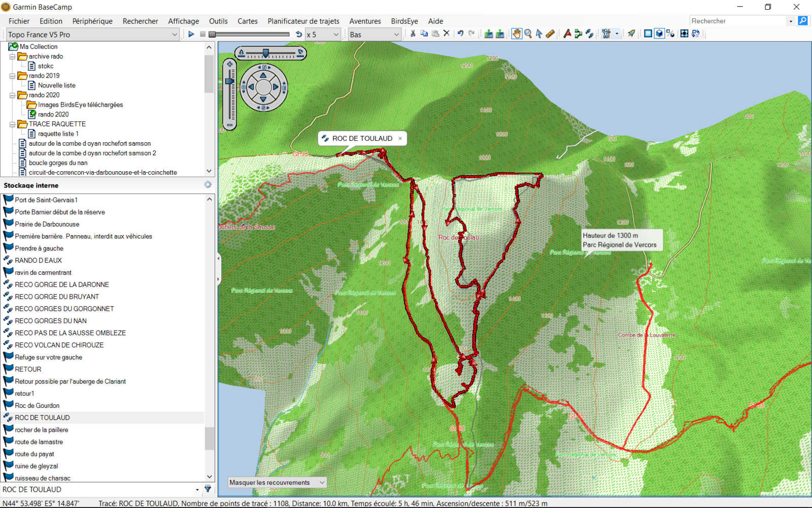Click the rocket adventure icon
This screenshot has height=508, width=812.
coord(631,34)
